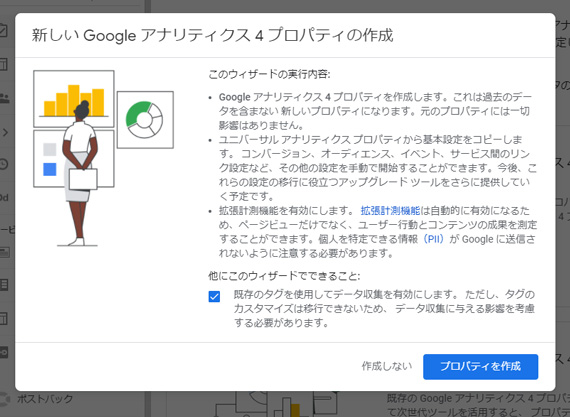Click the 作成しない button
570x417 pixels.
[386, 366]
